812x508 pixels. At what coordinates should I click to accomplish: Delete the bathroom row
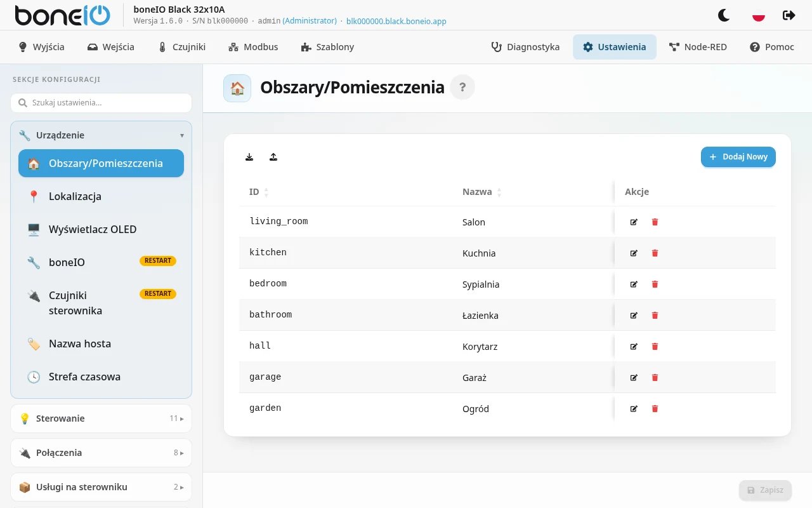pos(655,316)
